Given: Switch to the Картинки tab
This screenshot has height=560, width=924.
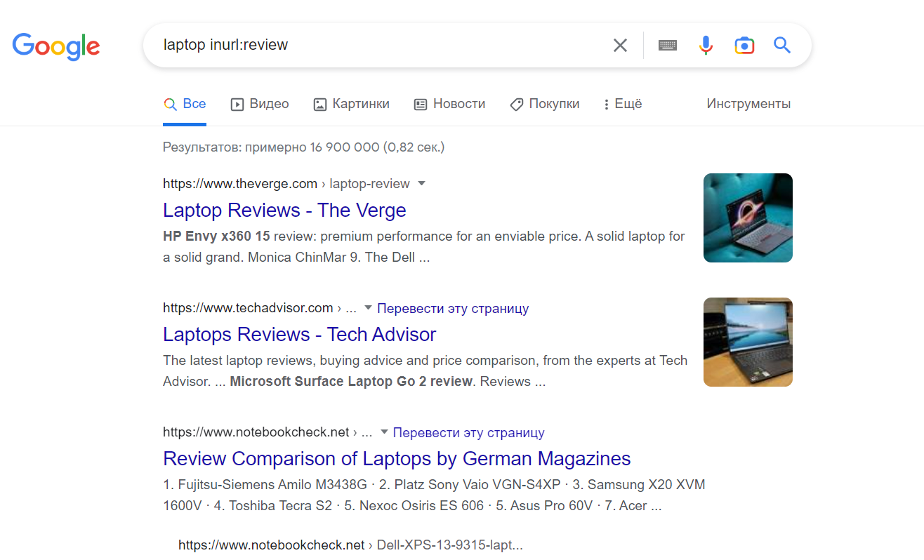Looking at the screenshot, I should coord(351,104).
